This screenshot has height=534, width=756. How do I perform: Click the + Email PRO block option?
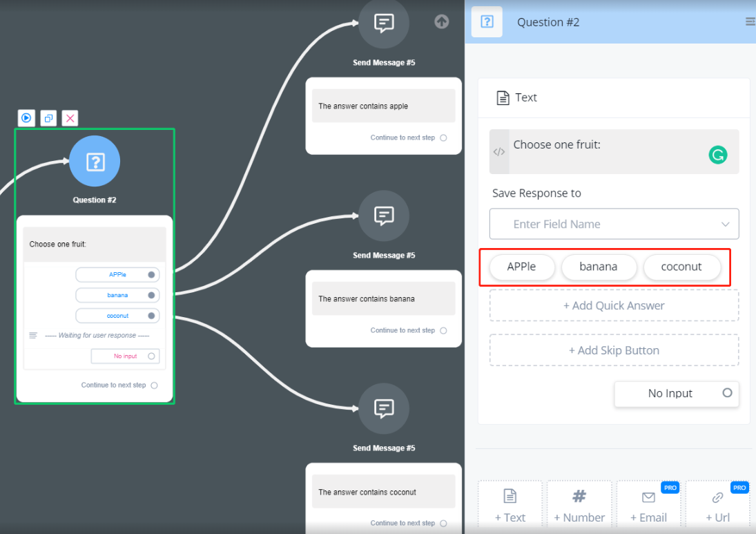648,506
